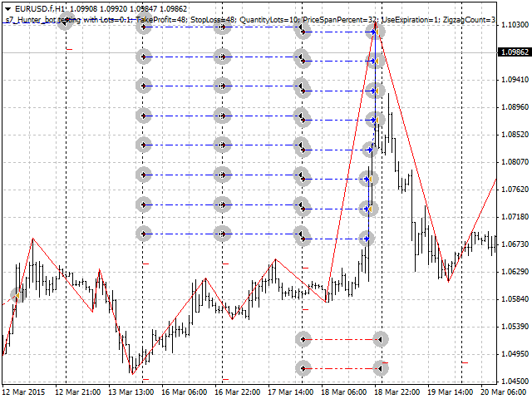Click price scale label 1.06290

[x=515, y=272]
